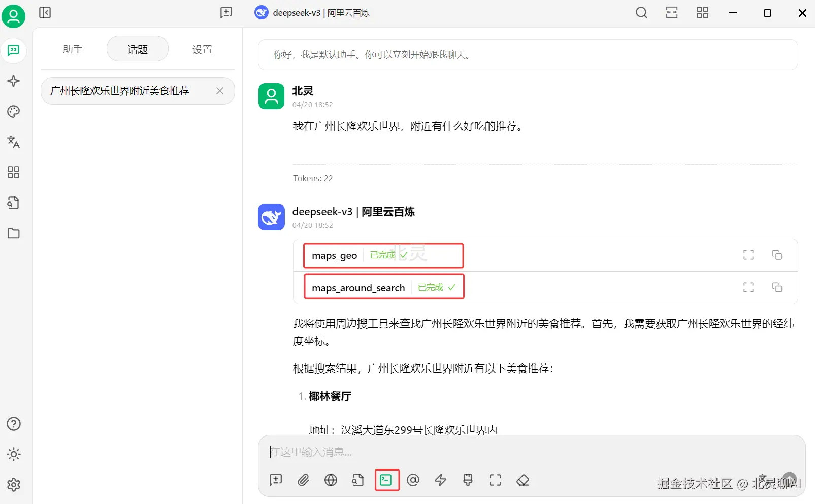Delete the 广州长隆欢乐世界附近美食推荐 topic
Screen dimensions: 815x504
pyautogui.click(x=220, y=91)
